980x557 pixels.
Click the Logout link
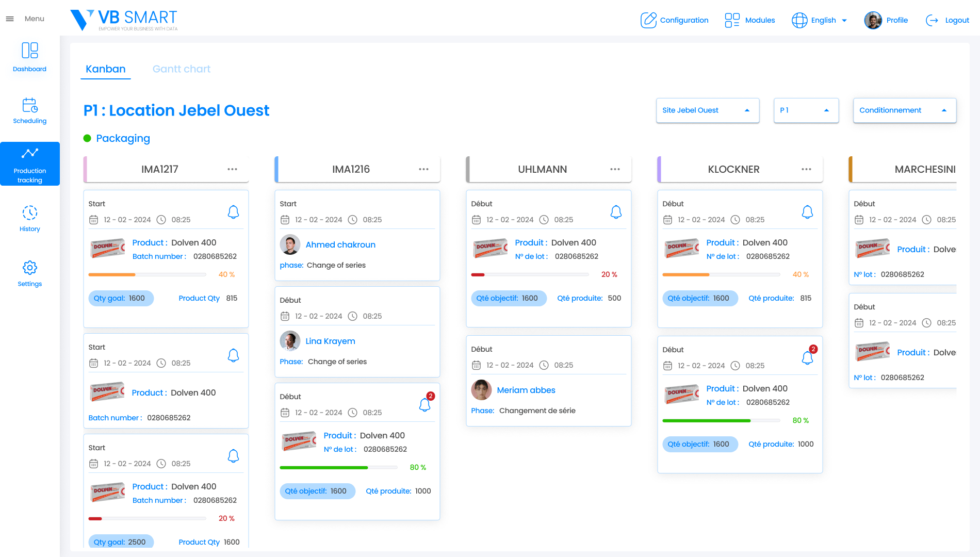pos(948,20)
